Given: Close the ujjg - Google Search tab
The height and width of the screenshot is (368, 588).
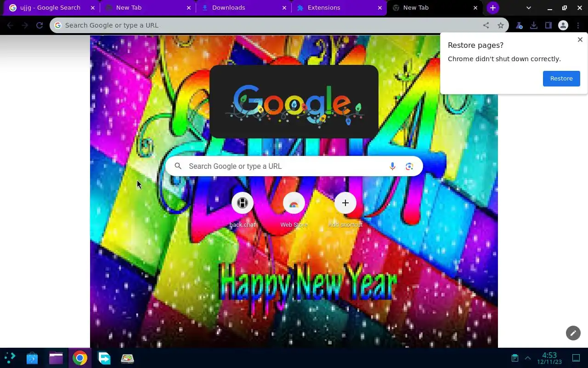Looking at the screenshot, I should 93,8.
